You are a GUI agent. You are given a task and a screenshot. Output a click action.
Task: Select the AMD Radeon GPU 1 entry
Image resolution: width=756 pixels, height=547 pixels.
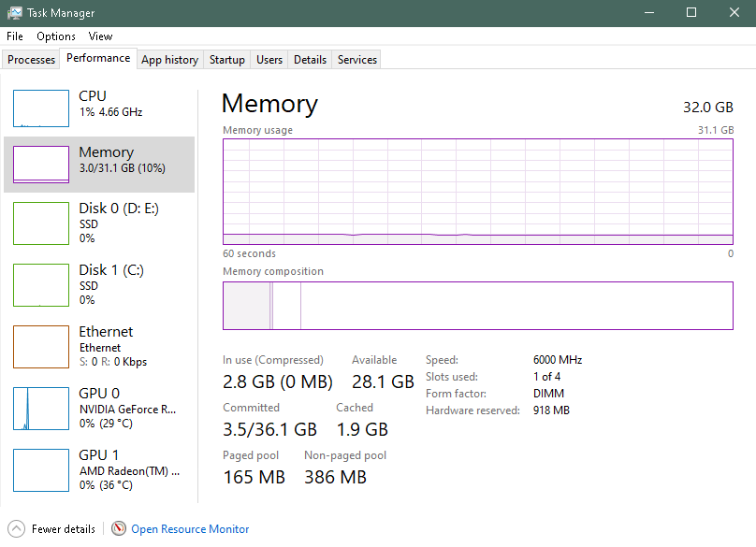point(99,470)
